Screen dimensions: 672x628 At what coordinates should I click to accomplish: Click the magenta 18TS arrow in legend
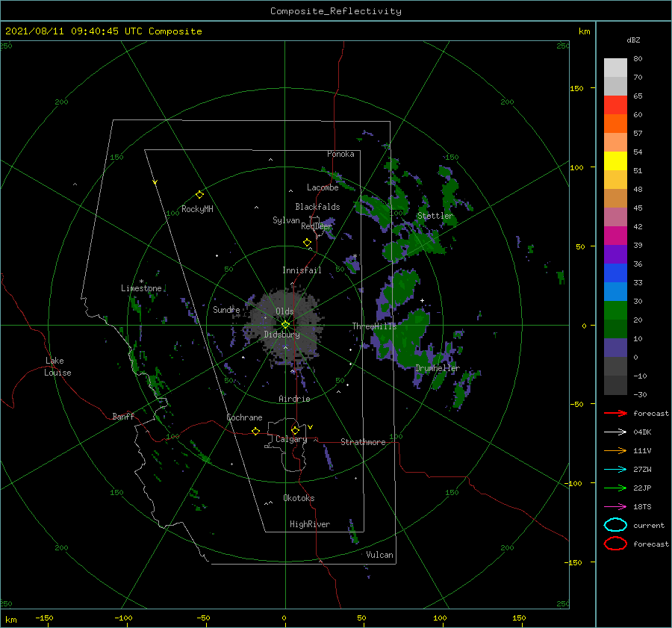pos(615,507)
